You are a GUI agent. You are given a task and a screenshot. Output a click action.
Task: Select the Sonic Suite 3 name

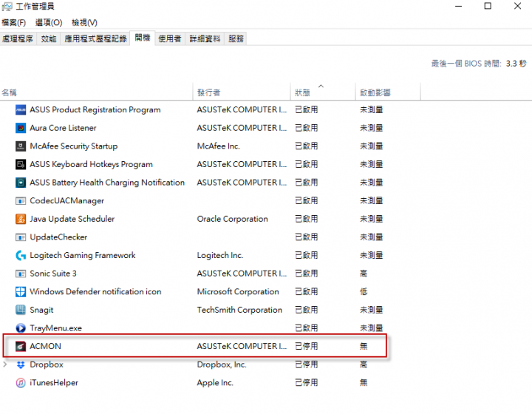tap(53, 274)
